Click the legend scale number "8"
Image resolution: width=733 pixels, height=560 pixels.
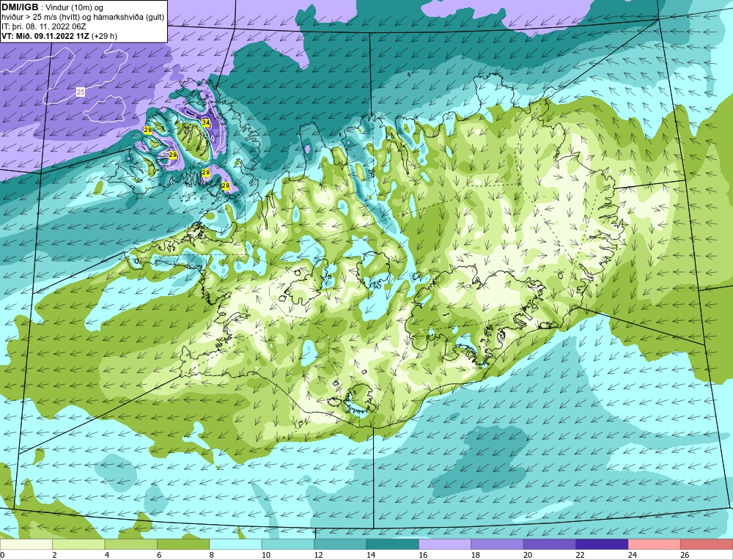212,555
